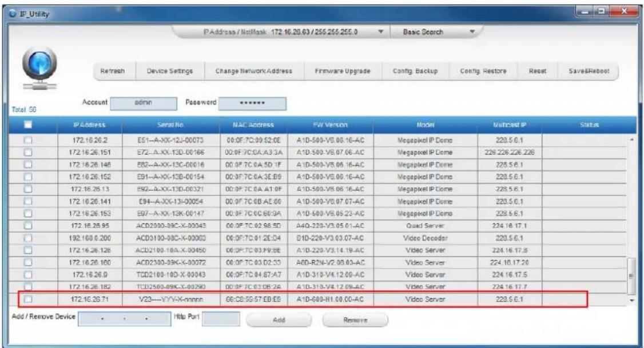Select MAC 00:0F:7C:09:52:0E cell

[x=253, y=141]
